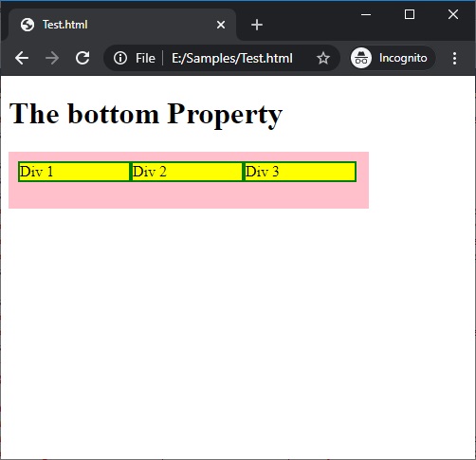The width and height of the screenshot is (476, 460).
Task: Close the Test.html tab
Action: click(221, 25)
